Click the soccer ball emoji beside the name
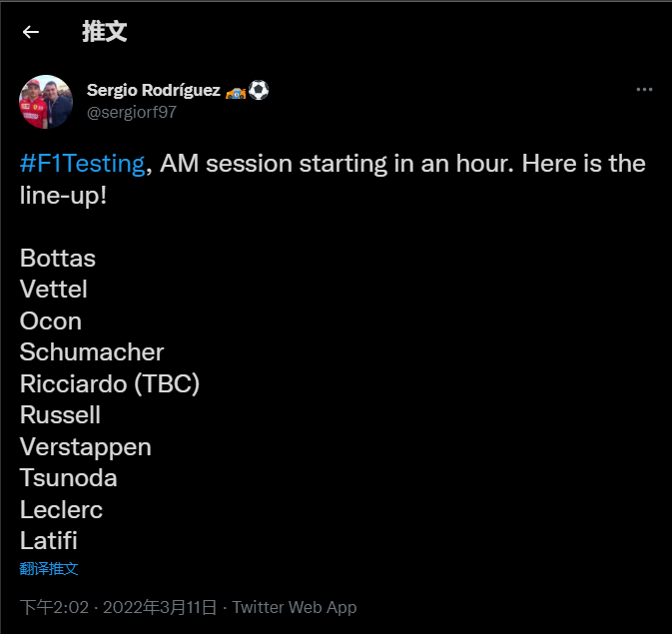Viewport: 672px width, 634px height. point(259,91)
